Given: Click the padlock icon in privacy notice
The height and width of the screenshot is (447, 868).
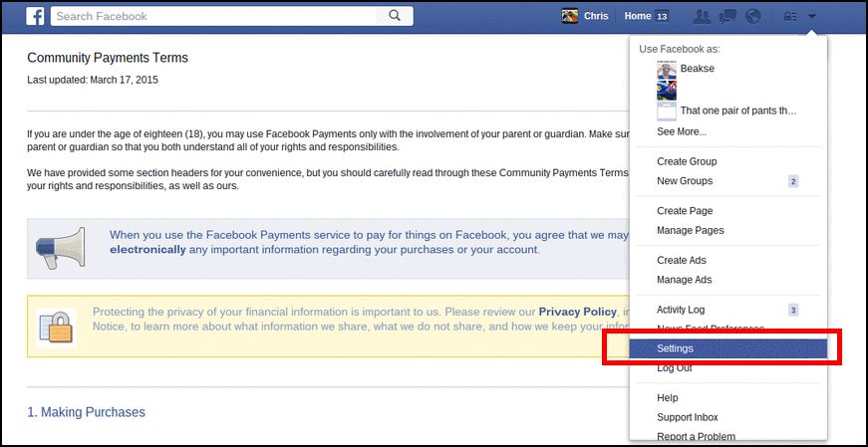Looking at the screenshot, I should (57, 328).
